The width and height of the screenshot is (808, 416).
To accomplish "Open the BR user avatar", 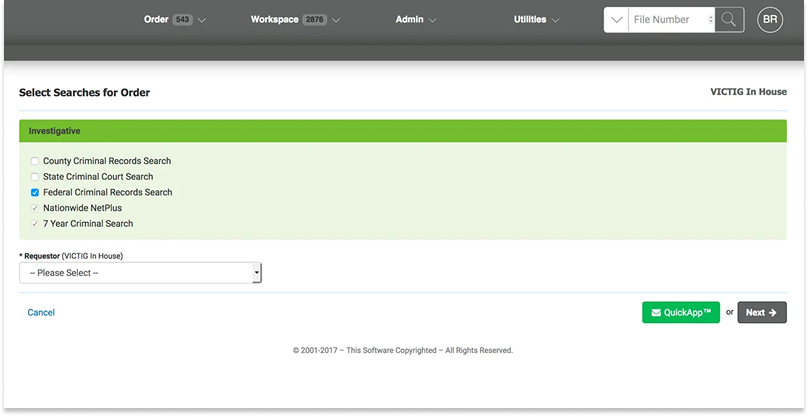I will pos(770,20).
